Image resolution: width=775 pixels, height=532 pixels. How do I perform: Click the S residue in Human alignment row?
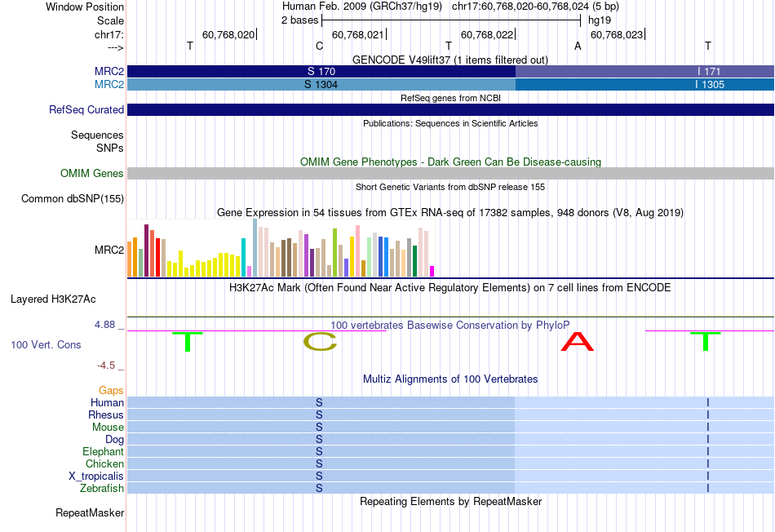tap(319, 402)
